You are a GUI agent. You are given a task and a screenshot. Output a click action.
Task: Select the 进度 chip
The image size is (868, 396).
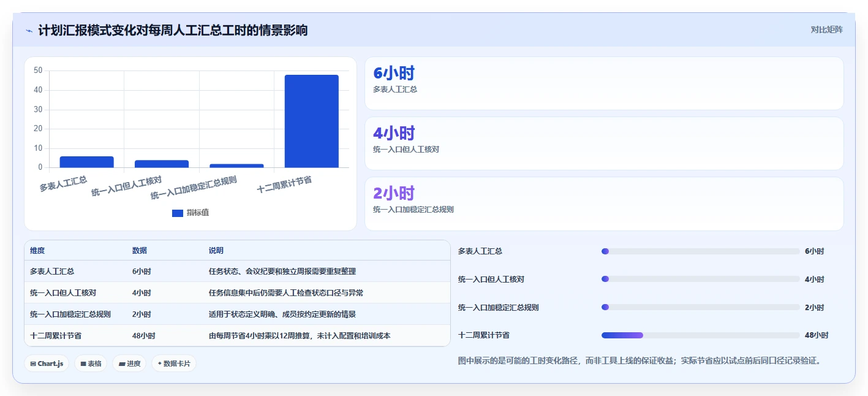click(129, 364)
